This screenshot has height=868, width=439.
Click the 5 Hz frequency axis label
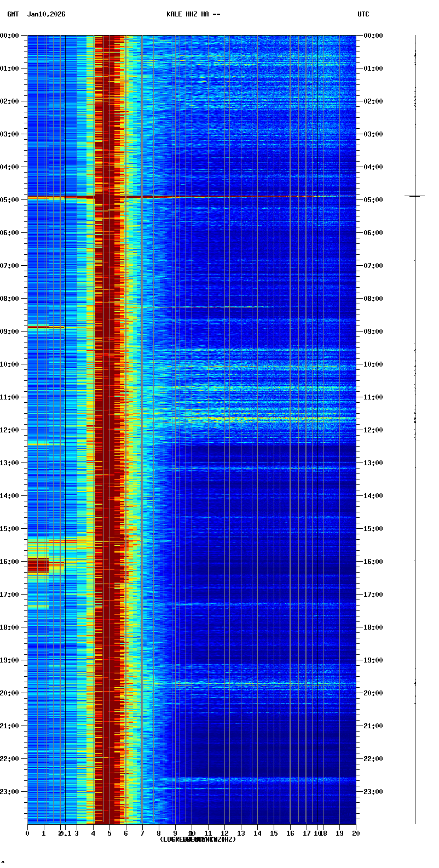point(109,833)
